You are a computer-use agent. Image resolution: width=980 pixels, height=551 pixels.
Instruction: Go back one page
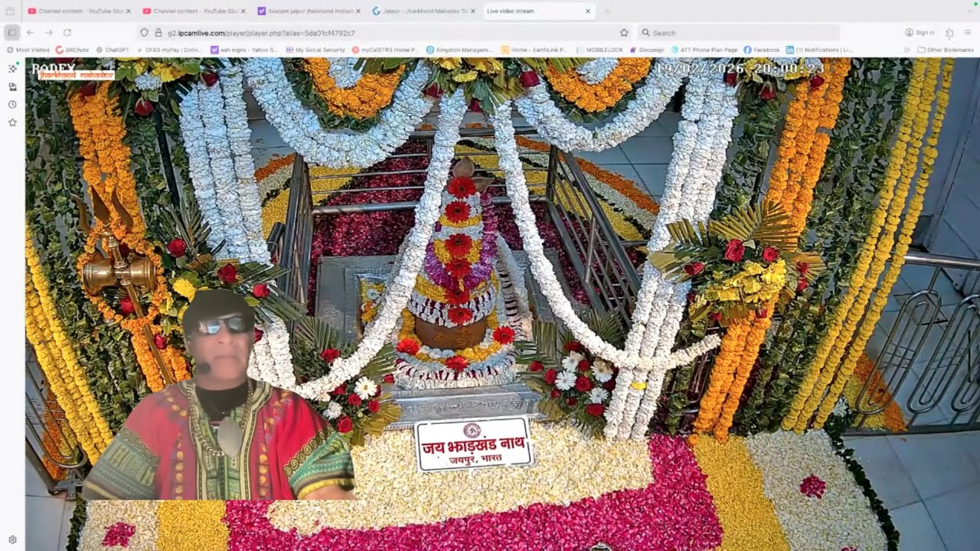pyautogui.click(x=31, y=33)
